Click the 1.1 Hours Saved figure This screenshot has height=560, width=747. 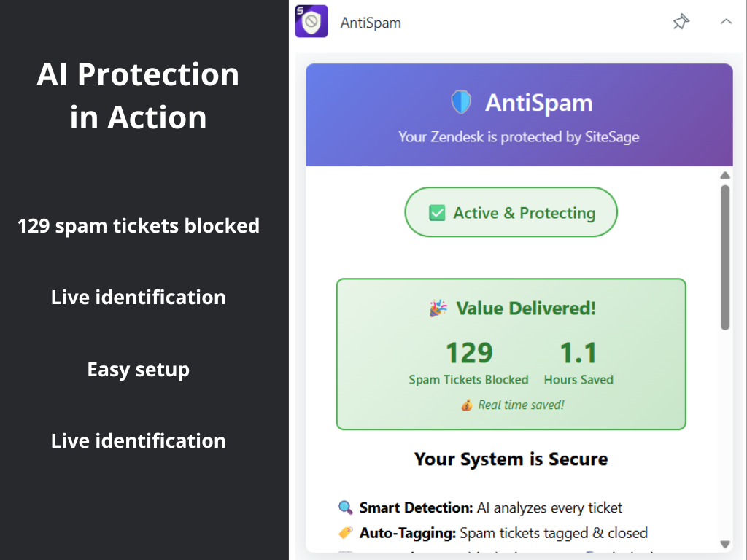578,353
